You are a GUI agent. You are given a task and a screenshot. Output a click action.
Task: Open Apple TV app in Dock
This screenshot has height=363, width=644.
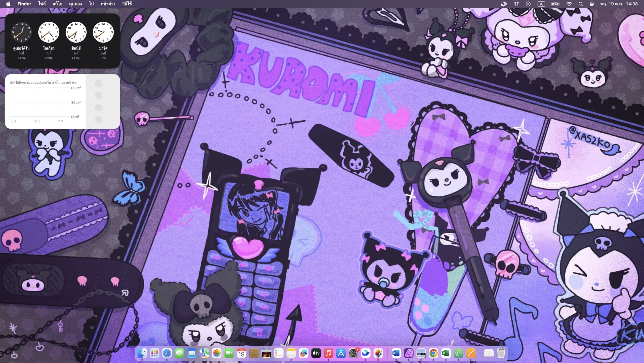[x=316, y=353]
